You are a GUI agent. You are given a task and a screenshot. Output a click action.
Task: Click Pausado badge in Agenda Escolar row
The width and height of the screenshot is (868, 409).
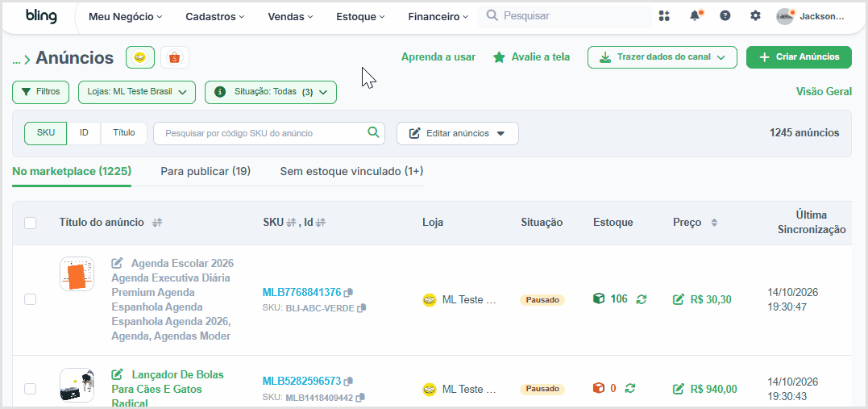[542, 300]
